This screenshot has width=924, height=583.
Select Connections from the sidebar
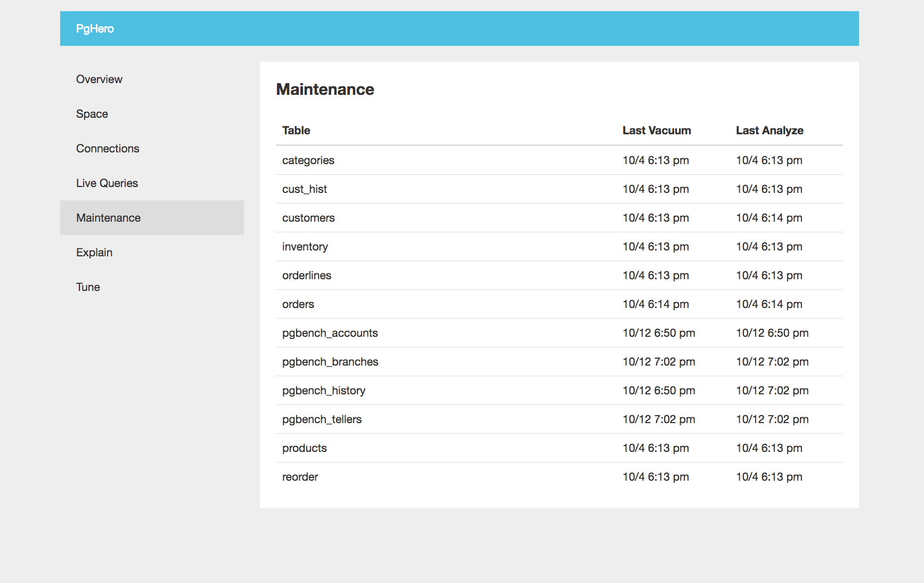tap(108, 148)
